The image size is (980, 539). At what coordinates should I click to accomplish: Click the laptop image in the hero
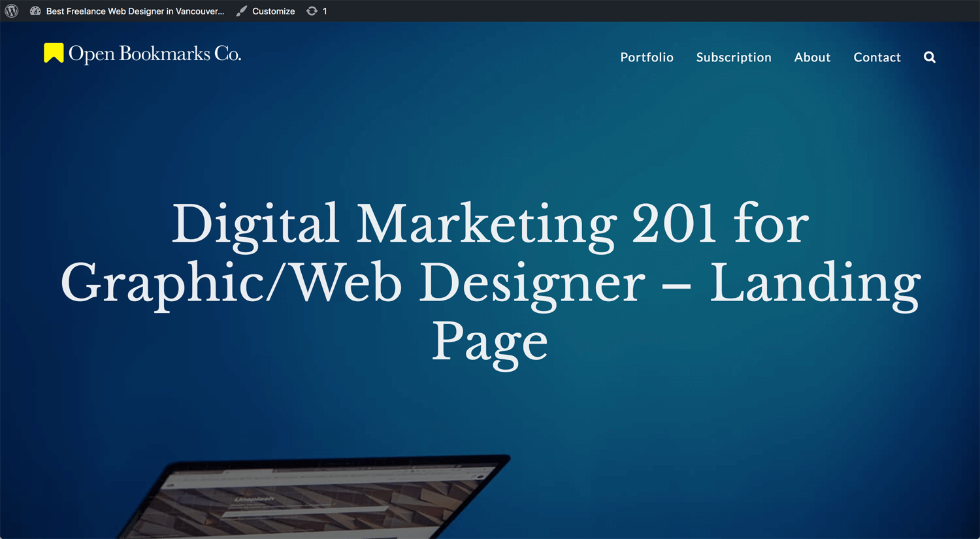314,497
